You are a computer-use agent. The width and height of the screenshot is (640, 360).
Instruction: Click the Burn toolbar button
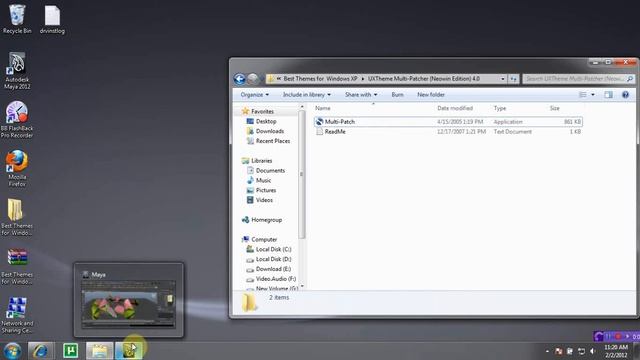397,95
